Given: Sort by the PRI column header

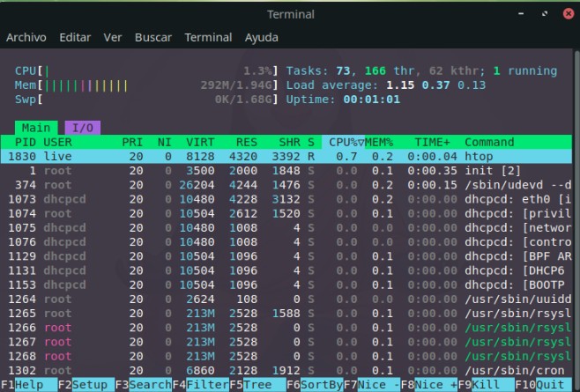Looking at the screenshot, I should [132, 142].
